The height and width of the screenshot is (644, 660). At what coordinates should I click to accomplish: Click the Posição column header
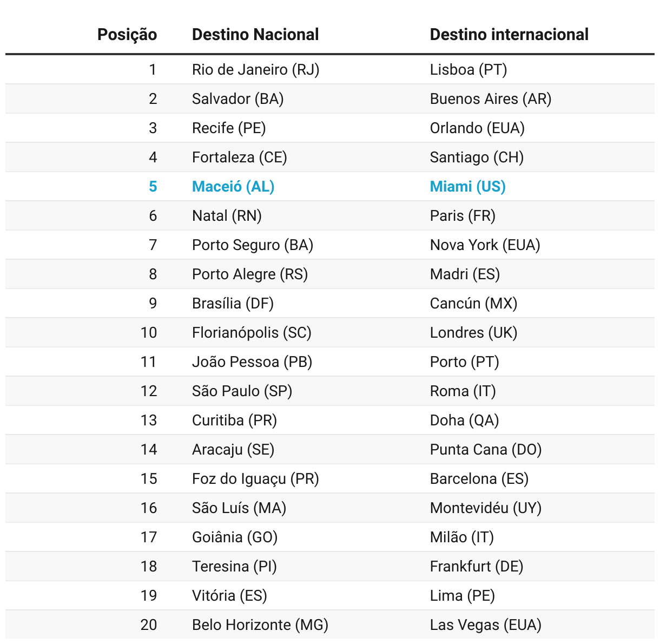click(127, 35)
